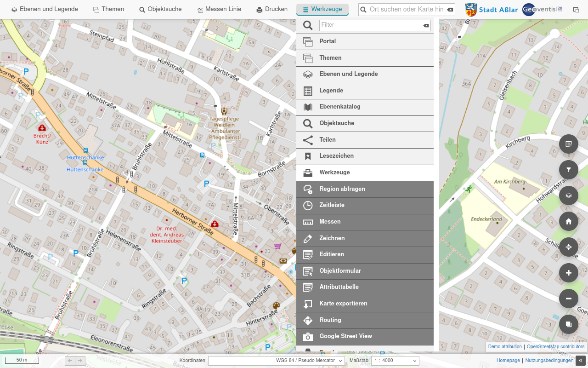This screenshot has width=588, height=368.
Task: Click the Zeitleiste clock icon
Action: pyautogui.click(x=308, y=206)
